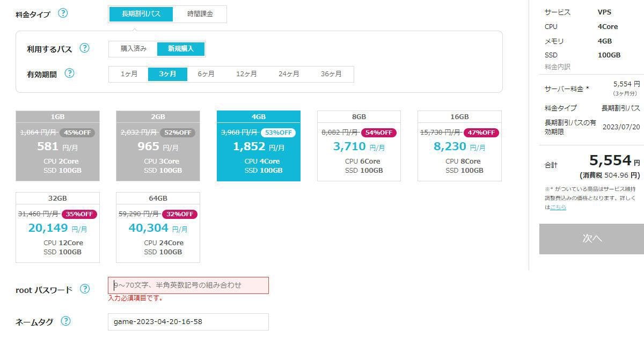Select 長期割引パス pricing type
The image size is (644, 338).
pyautogui.click(x=141, y=14)
